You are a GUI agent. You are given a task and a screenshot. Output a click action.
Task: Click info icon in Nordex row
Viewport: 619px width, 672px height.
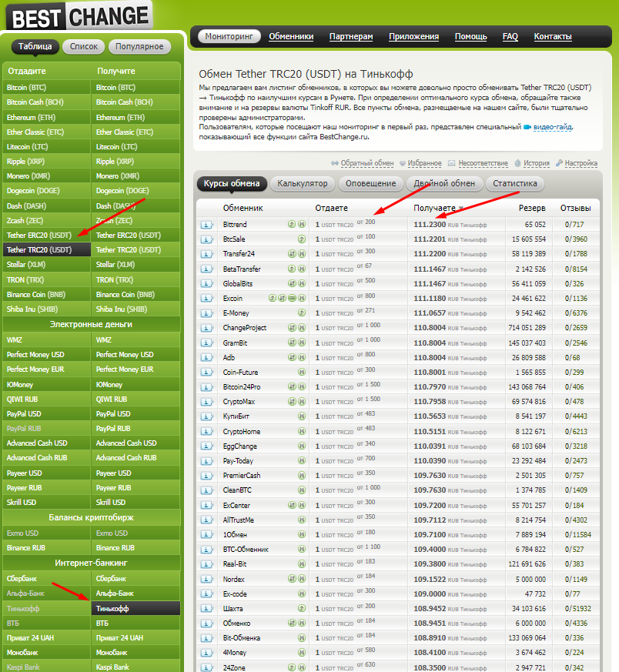click(x=206, y=580)
